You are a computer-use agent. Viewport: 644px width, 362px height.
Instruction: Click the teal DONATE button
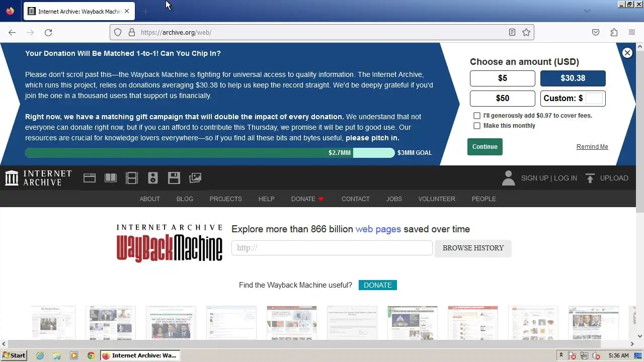coord(378,285)
